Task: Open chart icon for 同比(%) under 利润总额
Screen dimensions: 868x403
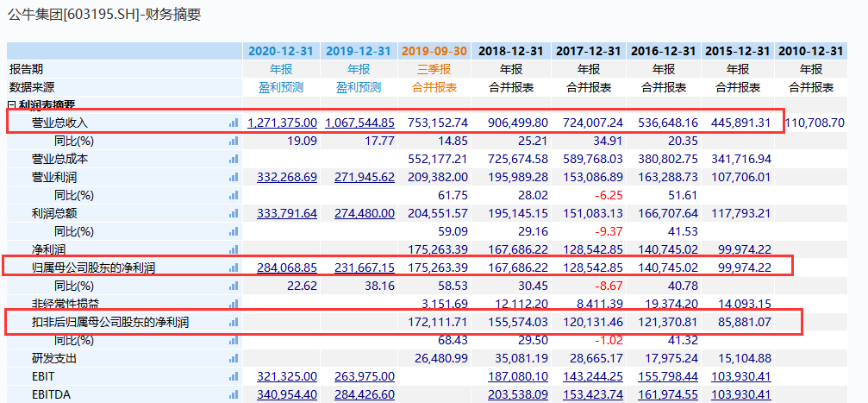Action: 234,231
